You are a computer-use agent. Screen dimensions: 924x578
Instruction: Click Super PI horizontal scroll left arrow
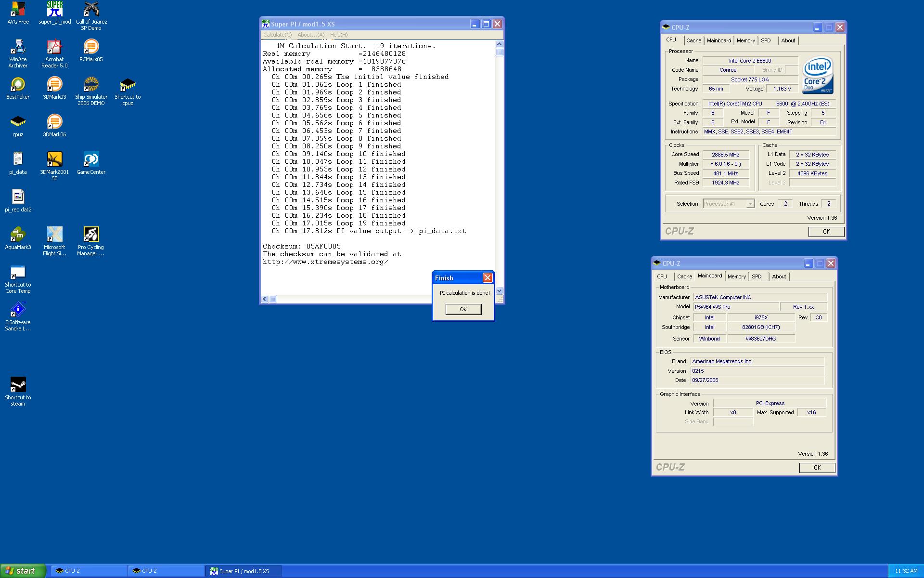[x=265, y=299]
